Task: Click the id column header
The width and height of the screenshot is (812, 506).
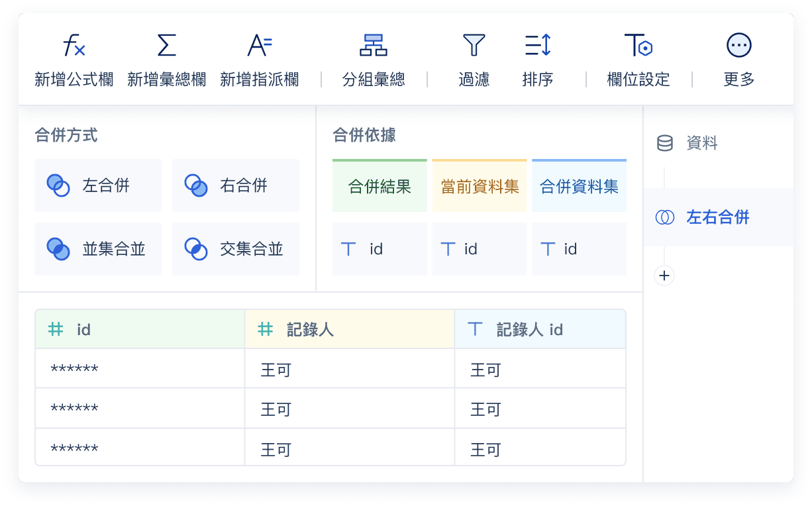Action: 140,329
